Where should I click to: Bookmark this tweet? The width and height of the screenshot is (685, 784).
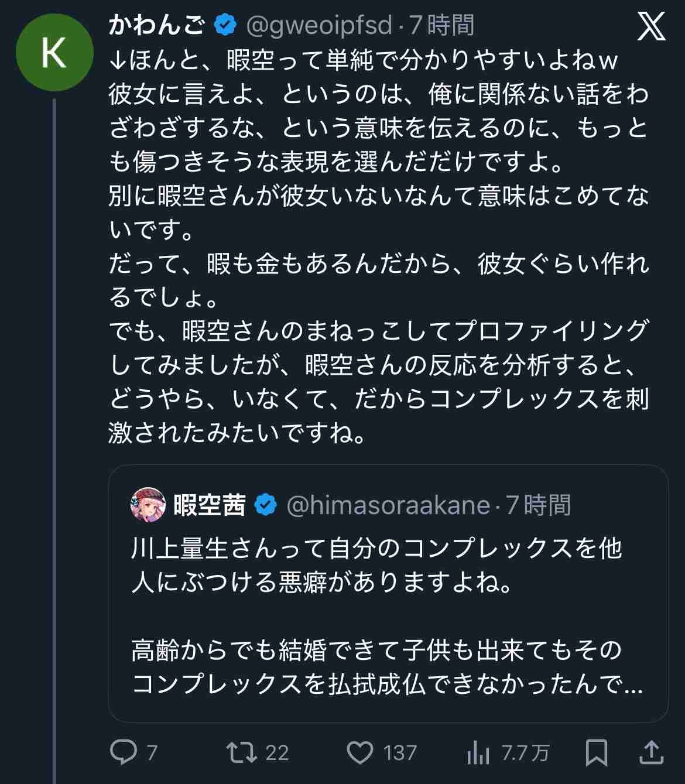point(596,752)
